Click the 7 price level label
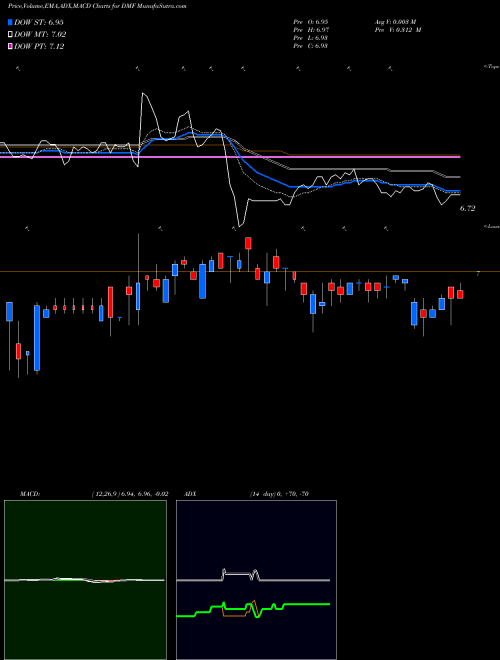This screenshot has width=500, height=660. [x=478, y=274]
